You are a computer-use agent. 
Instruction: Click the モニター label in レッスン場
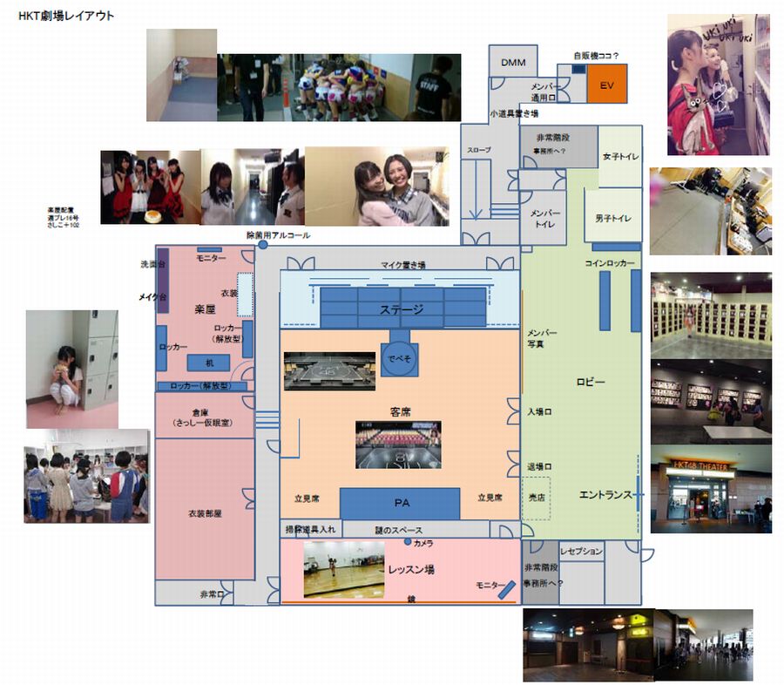click(x=490, y=585)
